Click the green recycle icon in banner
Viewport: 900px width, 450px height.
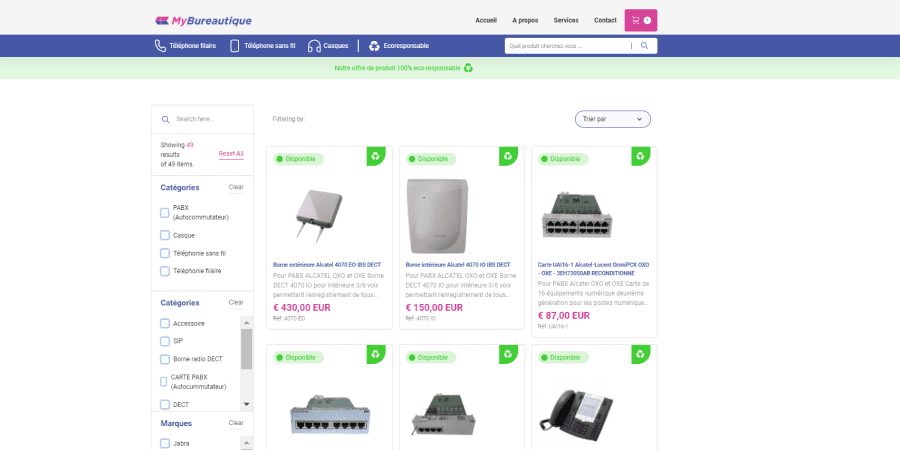[x=468, y=68]
